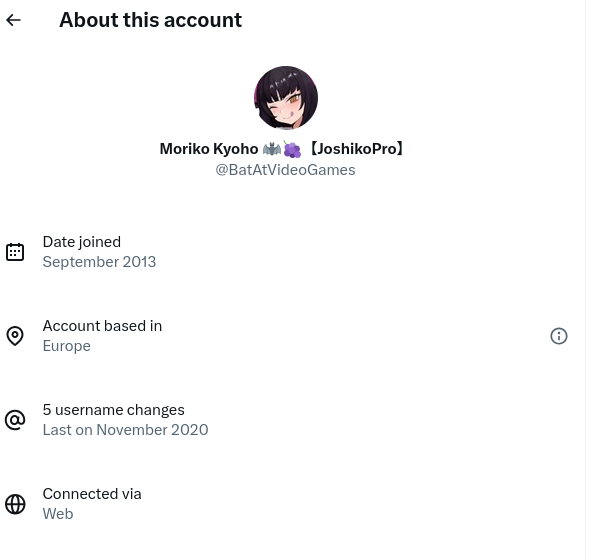The height and width of the screenshot is (560, 605).
Task: Select the Date joined label
Action: 81,242
